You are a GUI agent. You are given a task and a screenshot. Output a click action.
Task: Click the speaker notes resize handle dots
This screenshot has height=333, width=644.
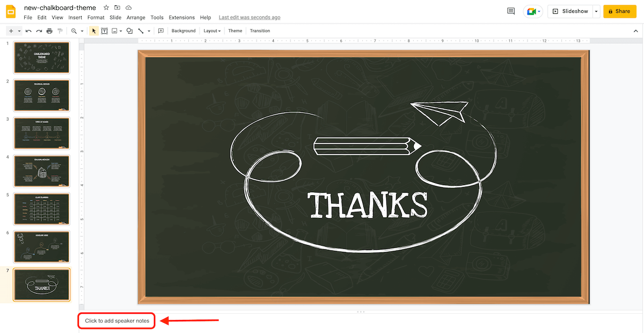(361, 312)
